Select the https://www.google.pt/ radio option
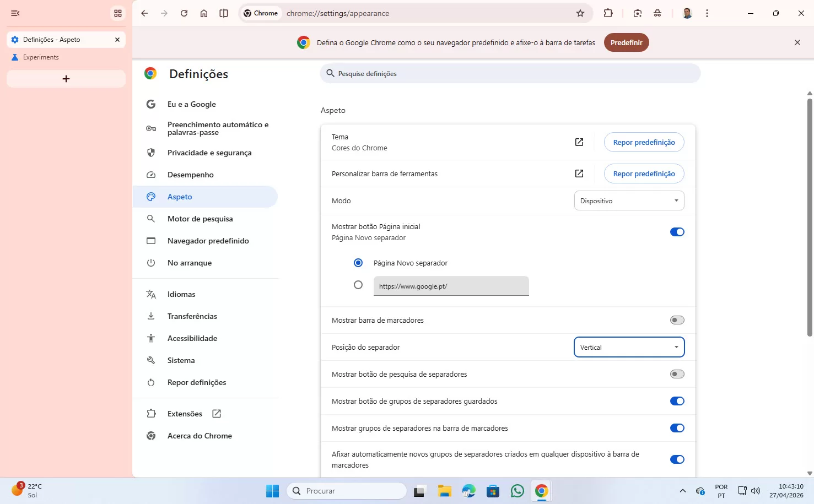Image resolution: width=814 pixels, height=504 pixels. 358,285
